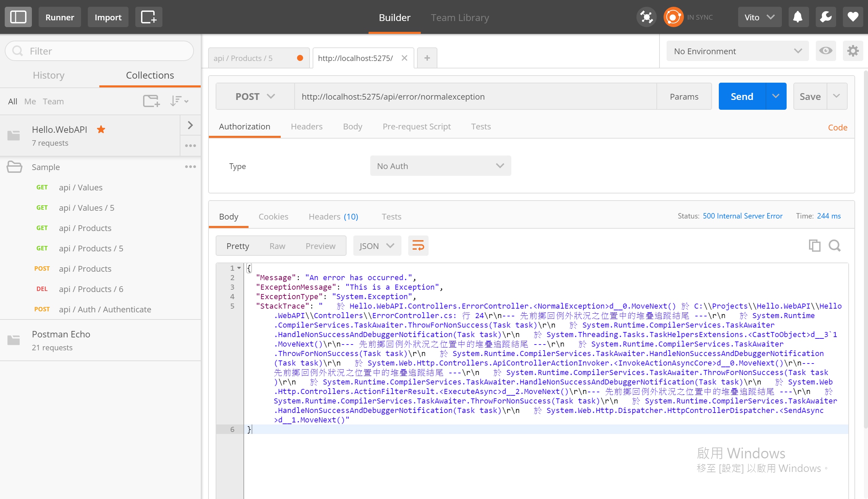Open the Send button dropdown arrow
Image resolution: width=868 pixels, height=499 pixels.
click(x=776, y=96)
